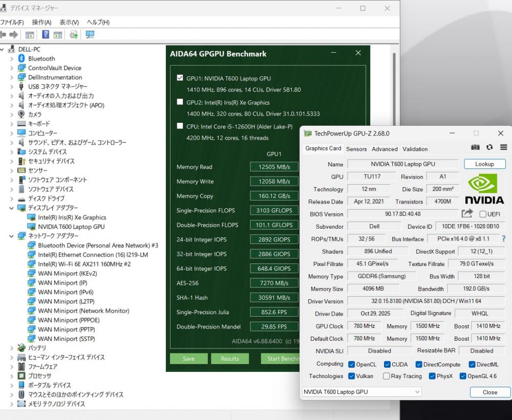Click the GPU-Z refresh icon
This screenshot has width=512, height=420.
click(489, 147)
